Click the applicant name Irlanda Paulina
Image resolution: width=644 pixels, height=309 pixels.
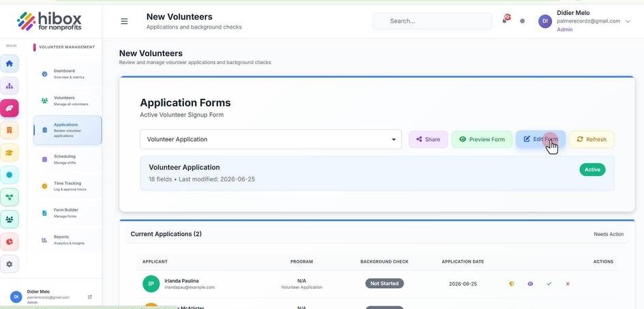[x=181, y=280]
